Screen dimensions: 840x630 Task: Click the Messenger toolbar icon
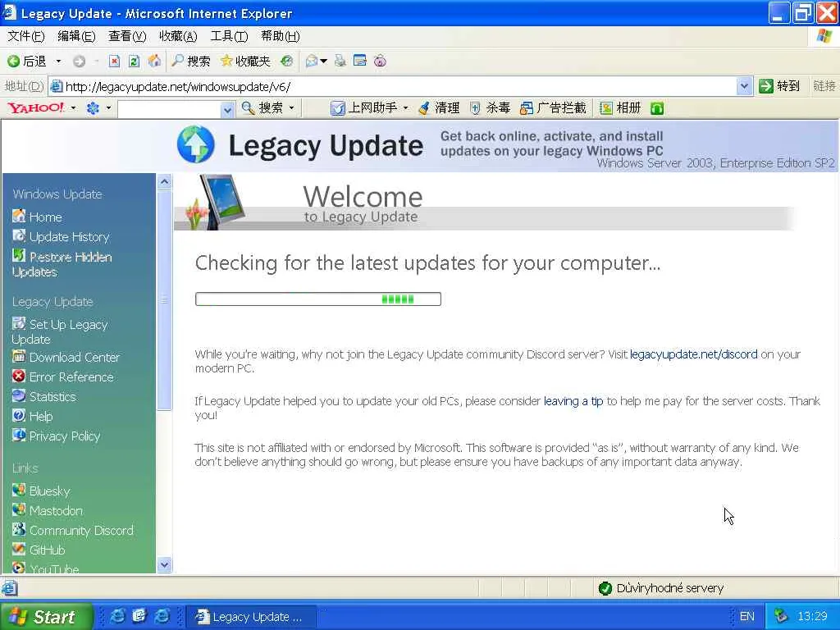380,61
